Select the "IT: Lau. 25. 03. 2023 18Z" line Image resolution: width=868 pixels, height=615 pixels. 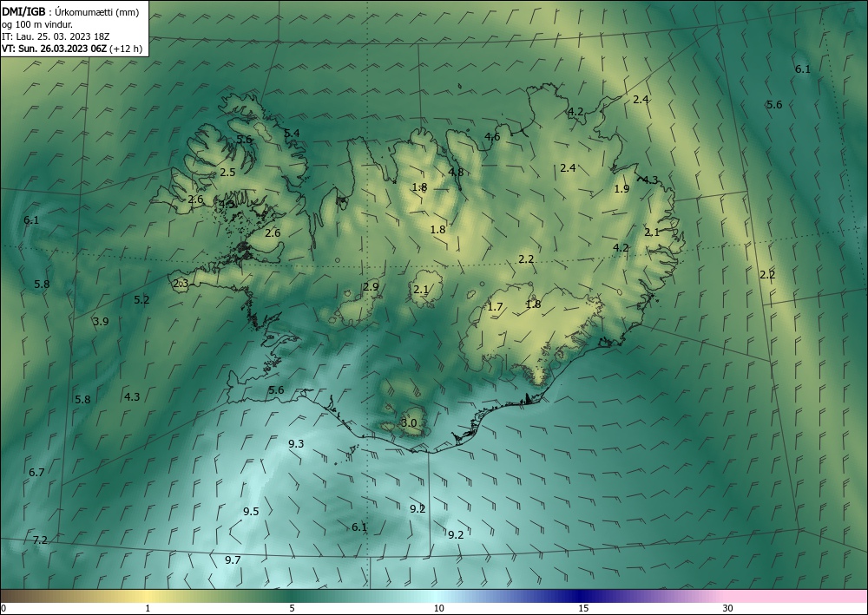pos(56,36)
